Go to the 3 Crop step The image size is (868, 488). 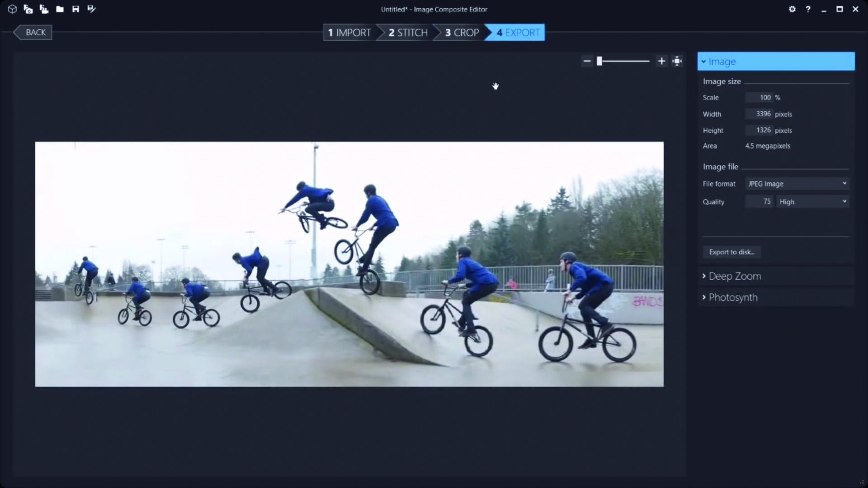pyautogui.click(x=462, y=33)
